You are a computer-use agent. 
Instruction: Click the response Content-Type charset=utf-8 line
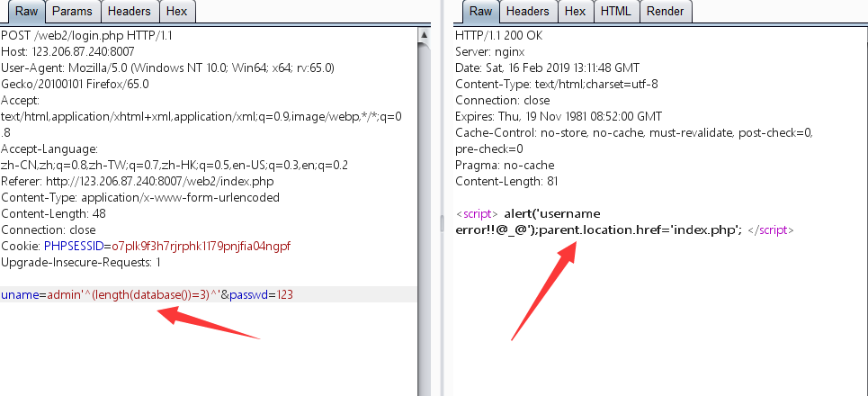tap(557, 85)
